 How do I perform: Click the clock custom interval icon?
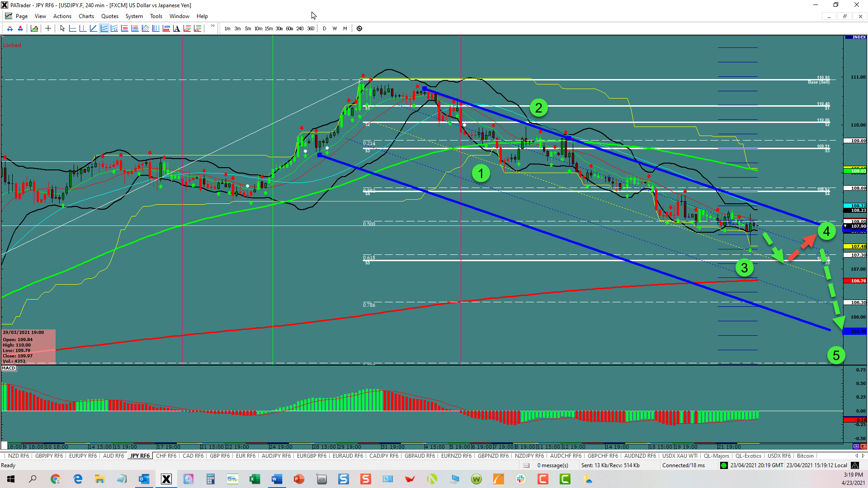click(x=359, y=28)
